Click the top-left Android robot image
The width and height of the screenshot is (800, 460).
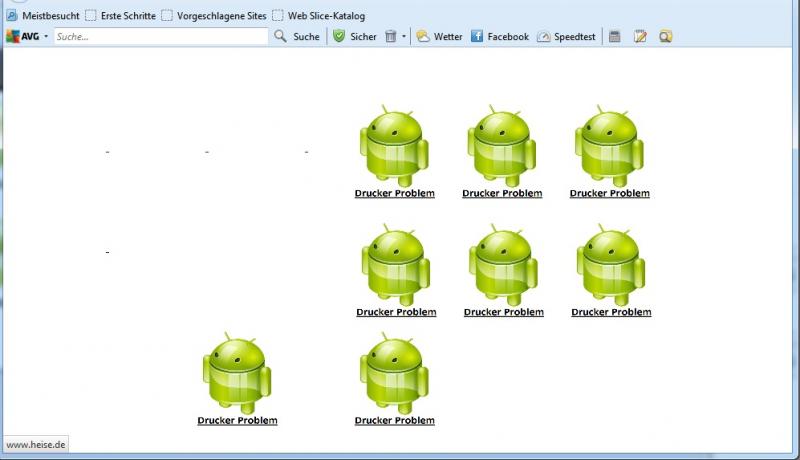pos(394,146)
